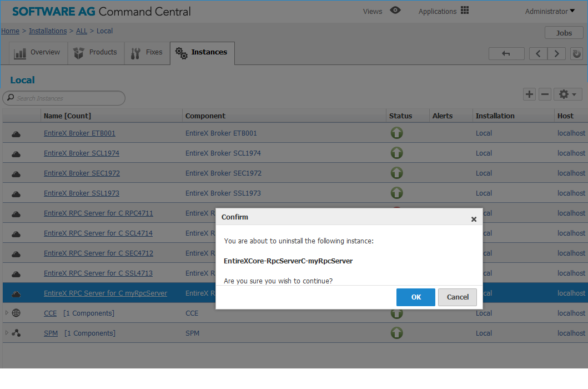Image resolution: width=588 pixels, height=389 pixels.
Task: Switch to the Products tab
Action: tap(96, 53)
